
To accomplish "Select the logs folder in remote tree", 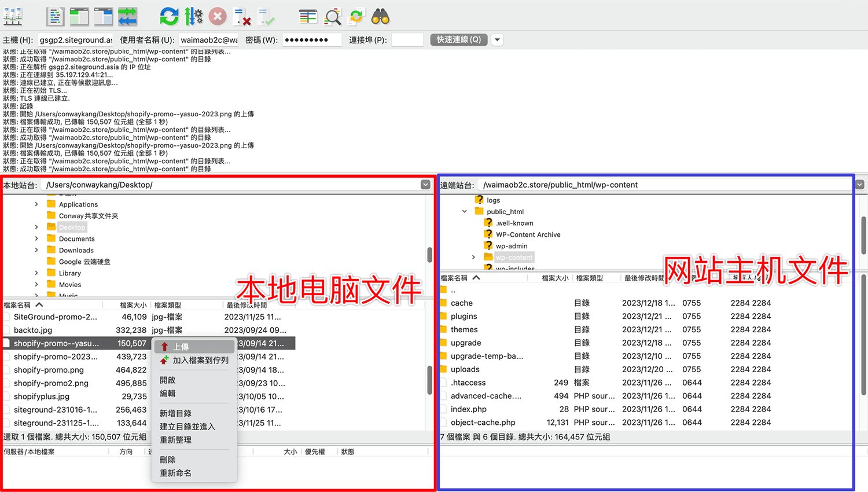I will click(493, 200).
